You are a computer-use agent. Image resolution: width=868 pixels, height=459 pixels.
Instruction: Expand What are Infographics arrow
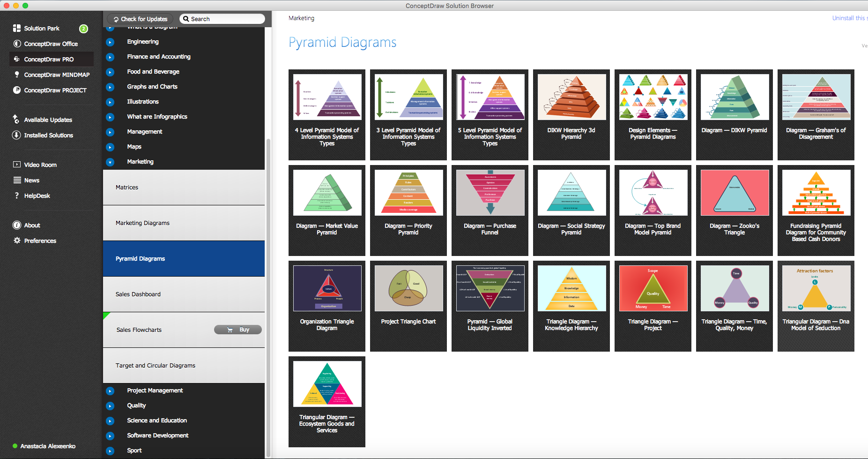point(110,117)
